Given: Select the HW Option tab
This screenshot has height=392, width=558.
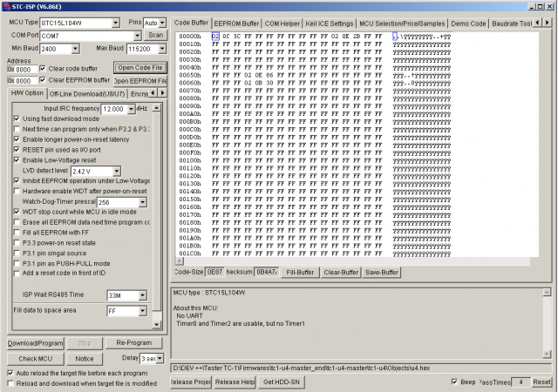Looking at the screenshot, I should click(27, 93).
